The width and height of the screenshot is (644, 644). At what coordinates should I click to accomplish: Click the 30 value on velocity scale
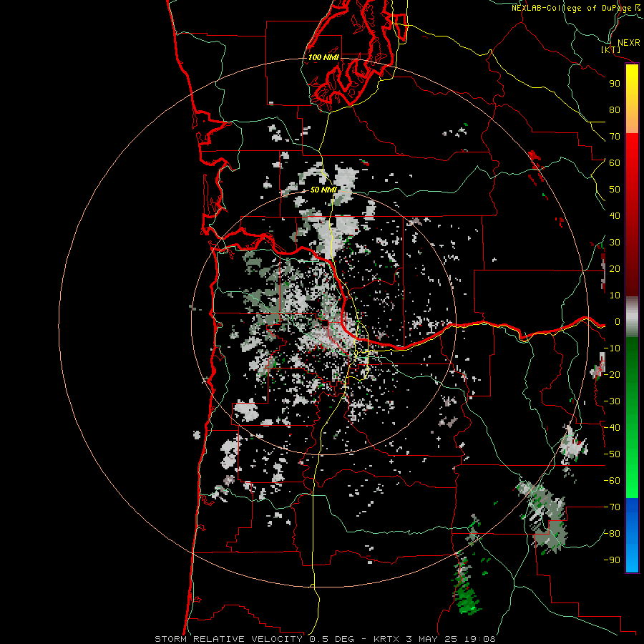[615, 243]
